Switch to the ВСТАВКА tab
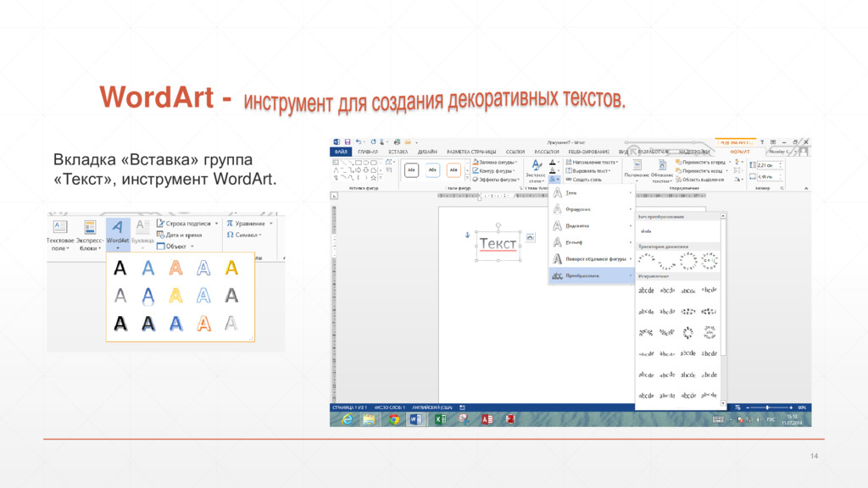 pyautogui.click(x=398, y=152)
